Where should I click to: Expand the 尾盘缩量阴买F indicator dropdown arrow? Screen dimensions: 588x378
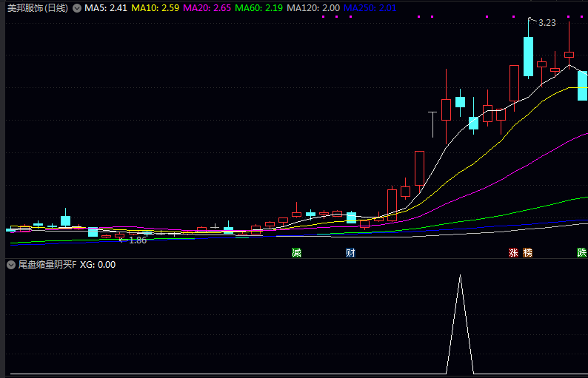pos(11,264)
